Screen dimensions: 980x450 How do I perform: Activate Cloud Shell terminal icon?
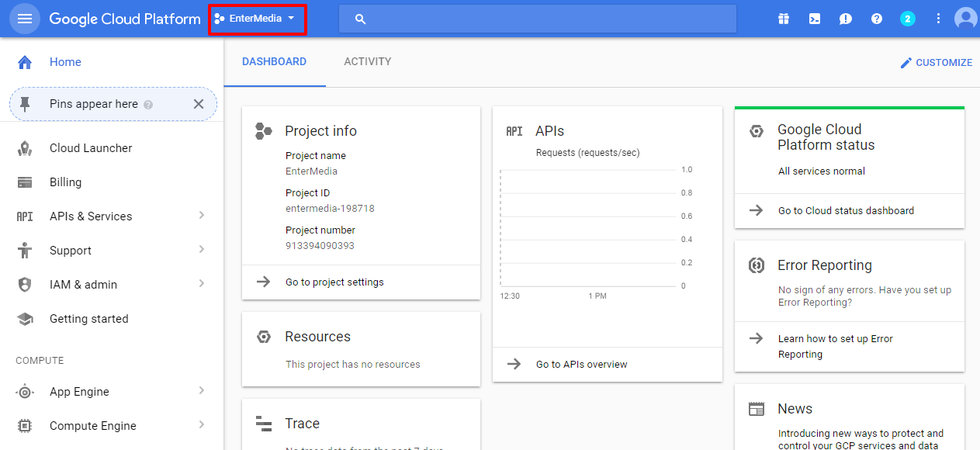(x=815, y=19)
